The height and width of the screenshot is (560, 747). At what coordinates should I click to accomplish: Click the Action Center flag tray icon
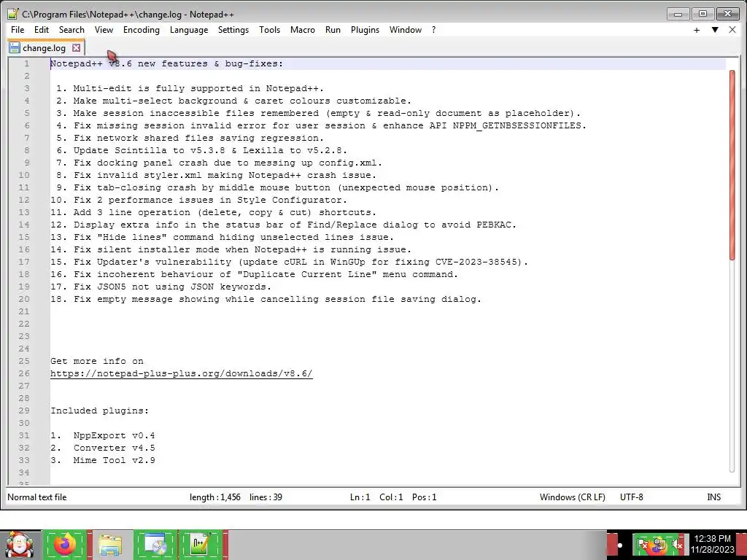(643, 545)
